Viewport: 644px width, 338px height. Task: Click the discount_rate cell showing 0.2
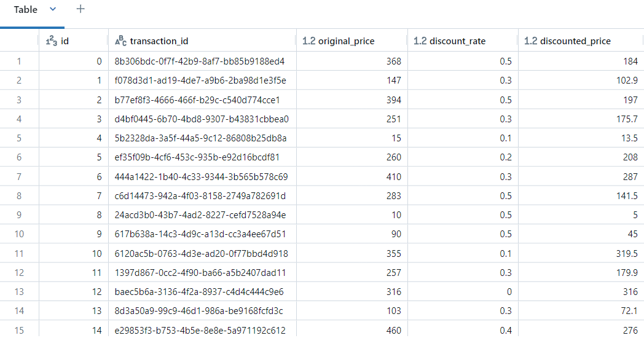point(462,157)
